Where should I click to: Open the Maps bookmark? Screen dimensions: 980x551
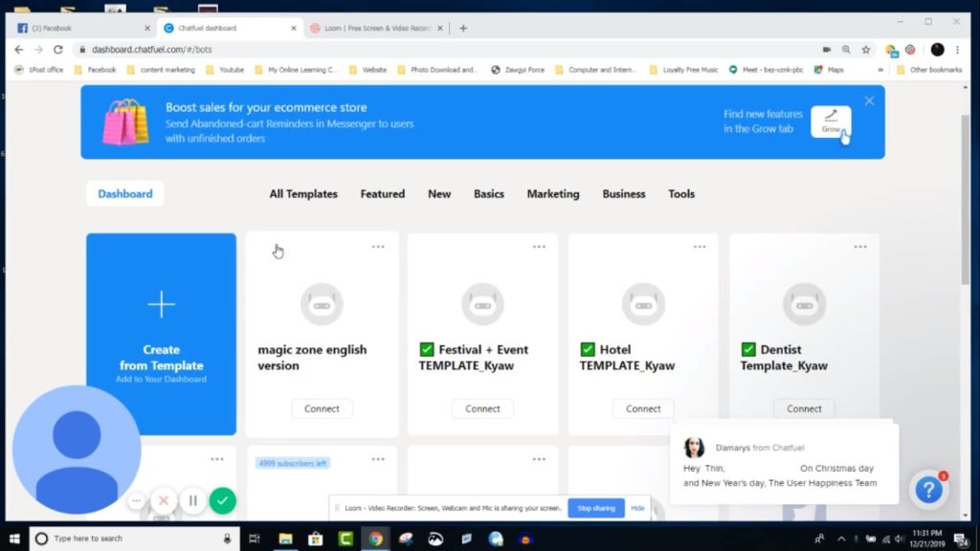point(830,70)
